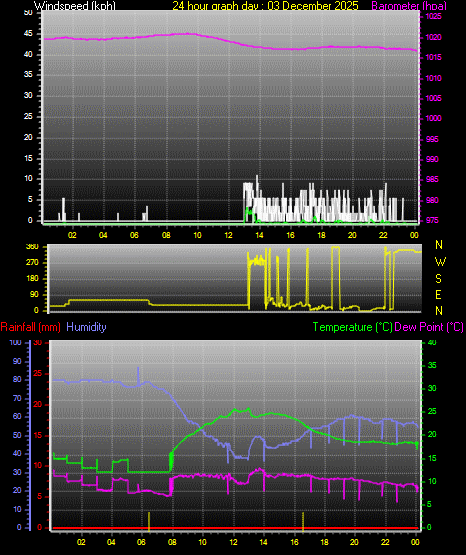Click the red 20 on the rainfall axis
Screen dimensions: 466x555
[x=38, y=405]
